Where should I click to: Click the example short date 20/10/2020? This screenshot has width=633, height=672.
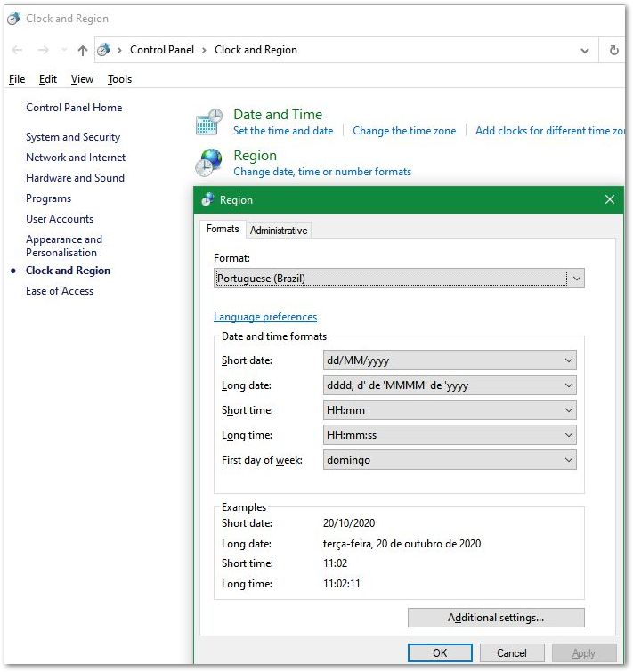pos(349,522)
